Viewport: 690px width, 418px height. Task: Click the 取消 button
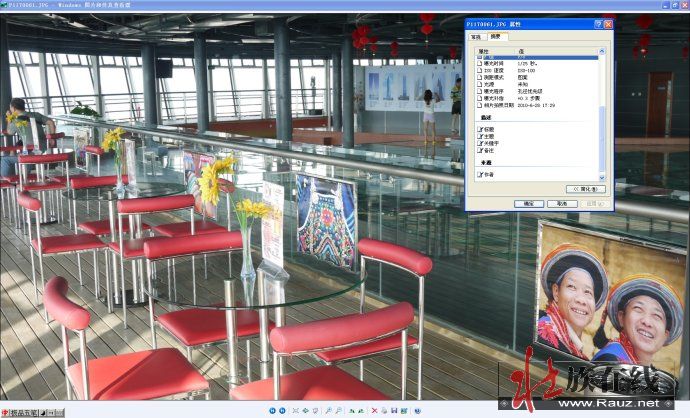563,203
